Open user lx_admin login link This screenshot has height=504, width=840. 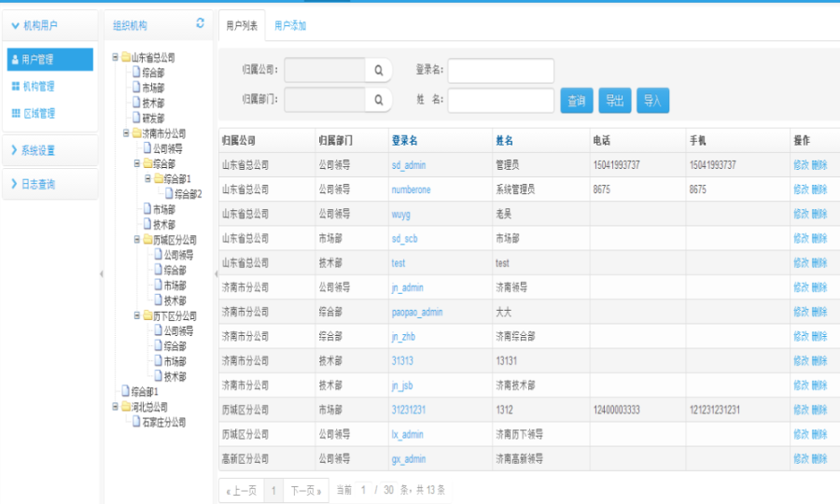tap(407, 434)
